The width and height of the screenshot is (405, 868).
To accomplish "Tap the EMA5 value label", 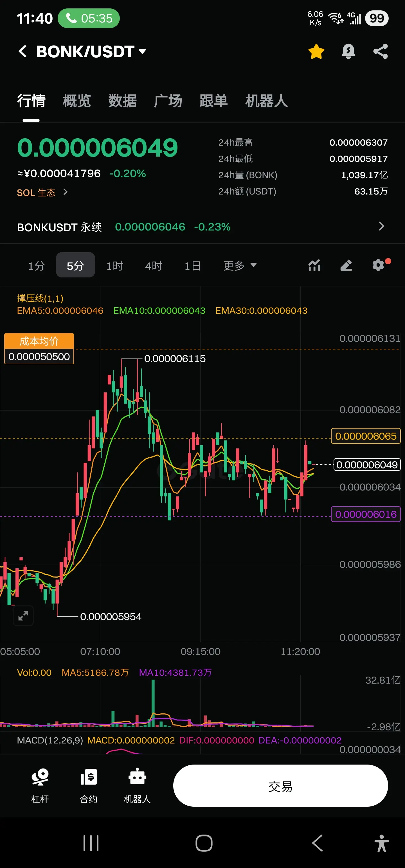I will [x=60, y=311].
